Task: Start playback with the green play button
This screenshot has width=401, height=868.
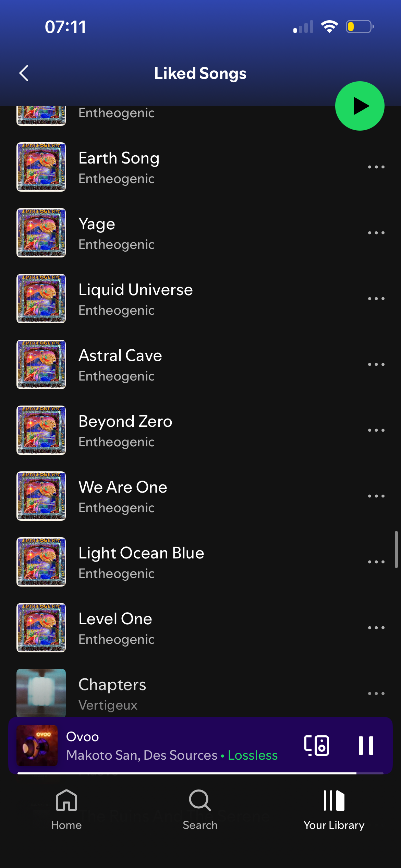Action: [x=360, y=106]
